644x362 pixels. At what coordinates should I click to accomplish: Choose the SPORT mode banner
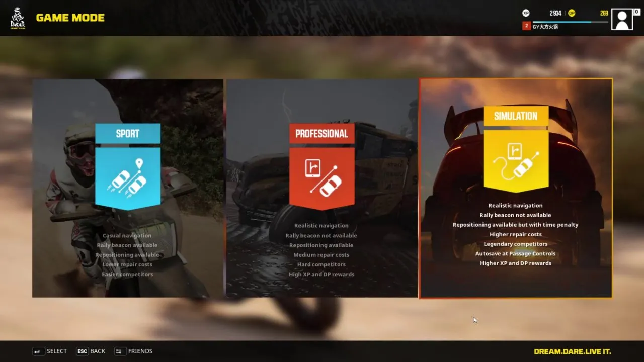pos(128,134)
